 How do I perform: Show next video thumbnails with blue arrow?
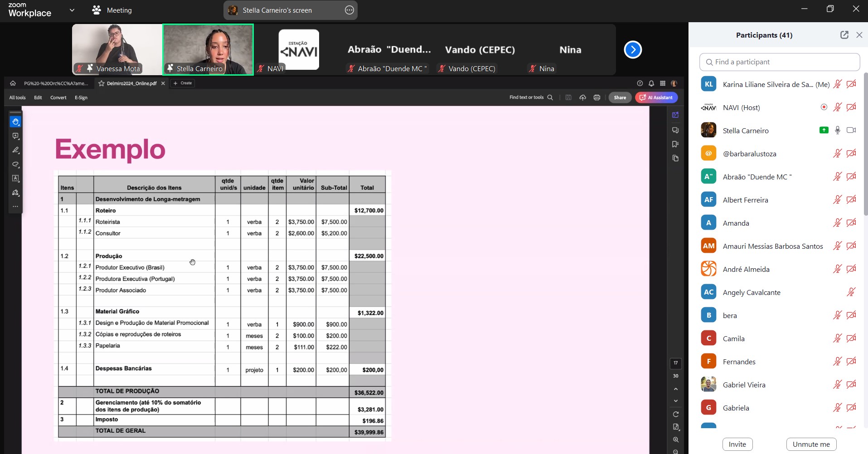coord(633,50)
